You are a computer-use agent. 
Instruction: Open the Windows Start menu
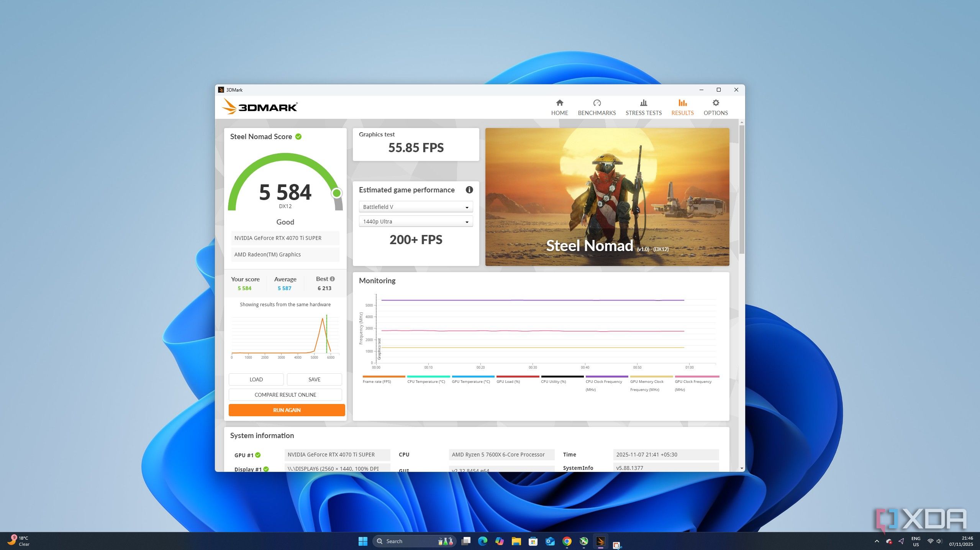click(363, 541)
